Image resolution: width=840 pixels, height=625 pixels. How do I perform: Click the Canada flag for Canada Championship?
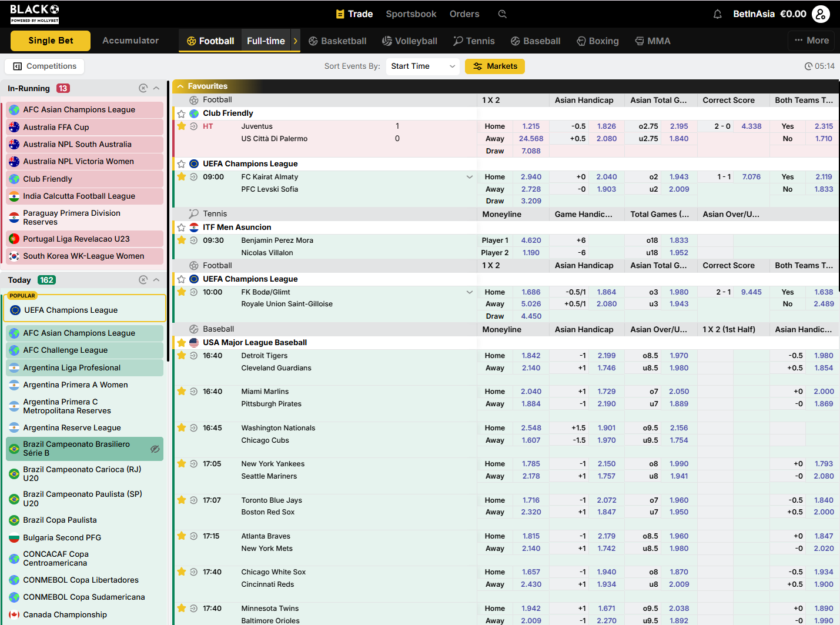coord(14,614)
